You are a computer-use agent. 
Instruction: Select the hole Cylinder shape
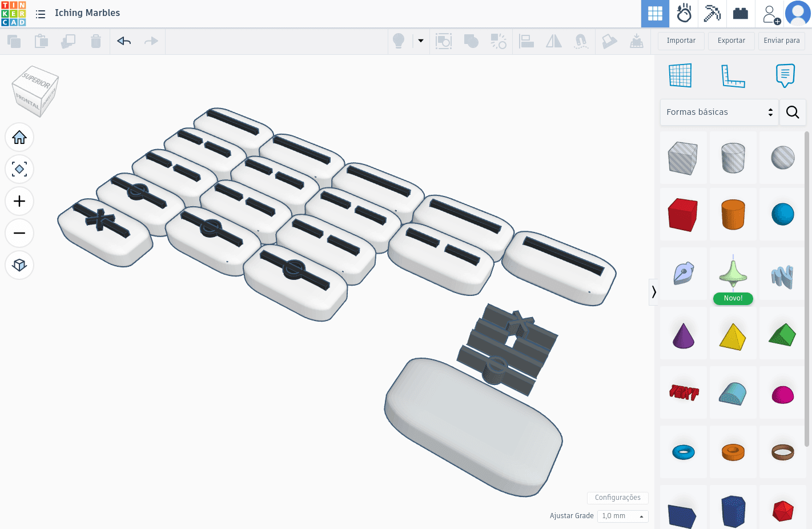pyautogui.click(x=733, y=158)
